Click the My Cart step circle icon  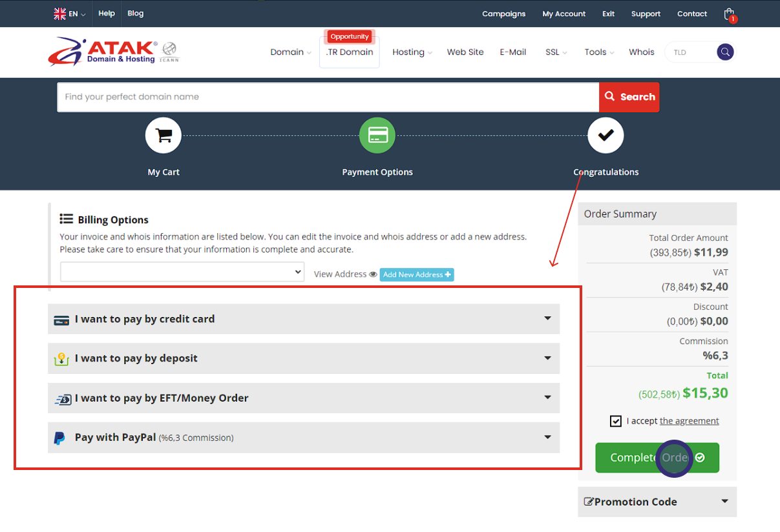coord(163,136)
